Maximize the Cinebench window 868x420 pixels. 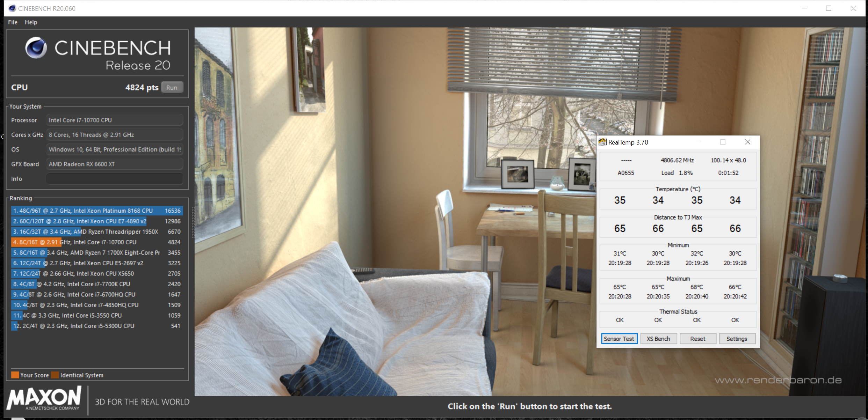pyautogui.click(x=829, y=8)
